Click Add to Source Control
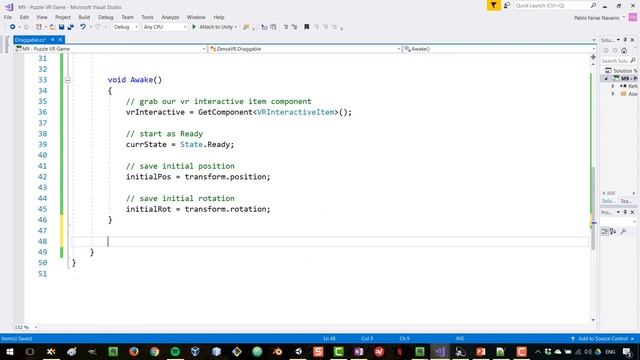 pos(603,339)
